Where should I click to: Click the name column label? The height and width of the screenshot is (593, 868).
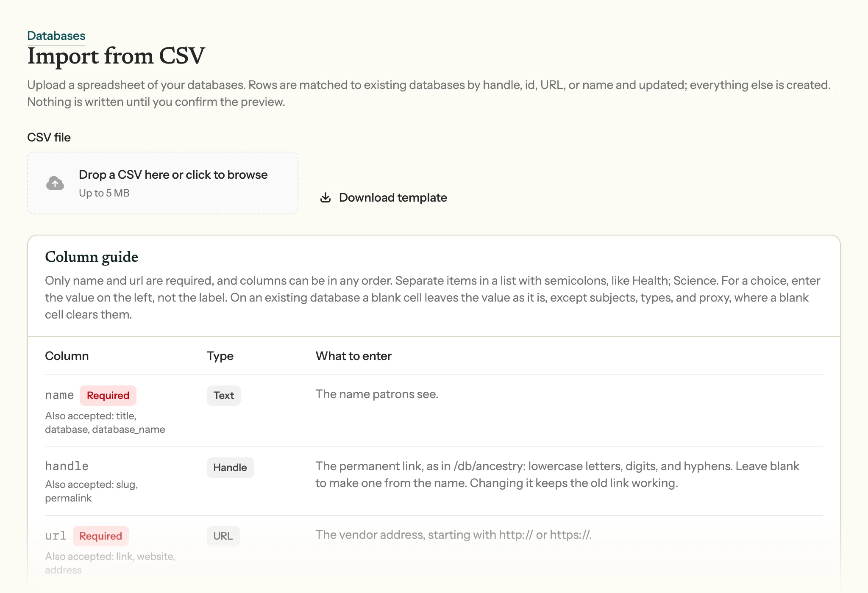coord(59,395)
